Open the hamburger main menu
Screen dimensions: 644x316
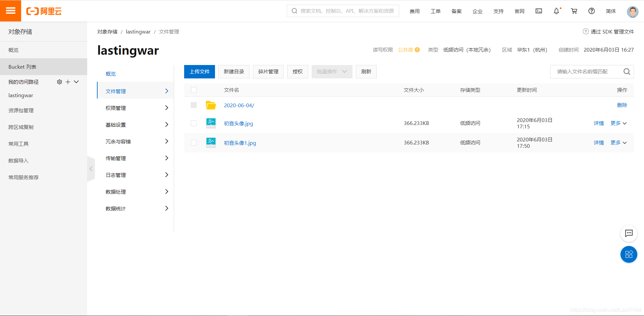point(10,11)
